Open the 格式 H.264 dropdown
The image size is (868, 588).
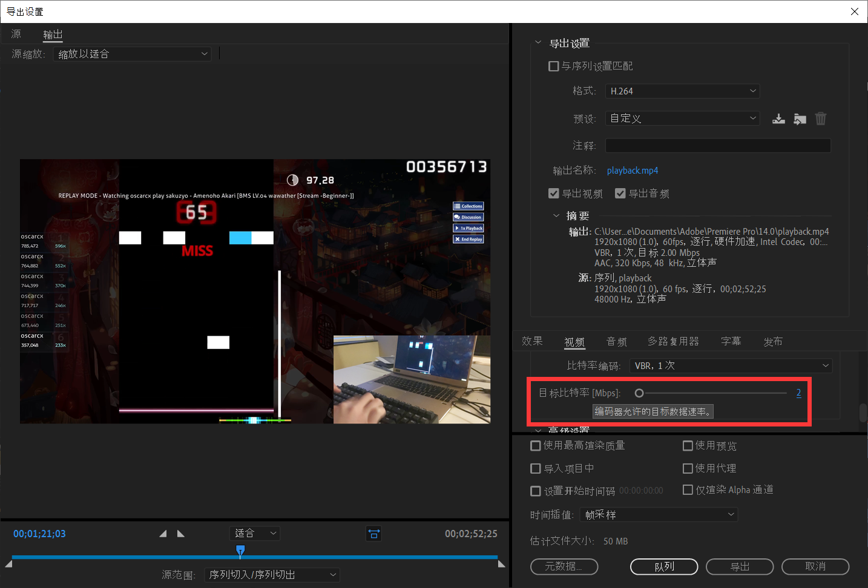pyautogui.click(x=682, y=91)
